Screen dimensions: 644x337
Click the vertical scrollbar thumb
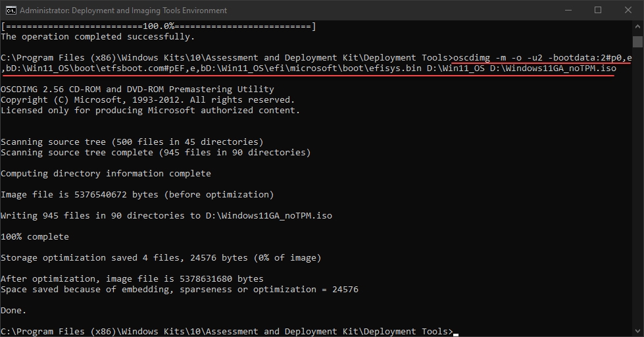pos(637,41)
